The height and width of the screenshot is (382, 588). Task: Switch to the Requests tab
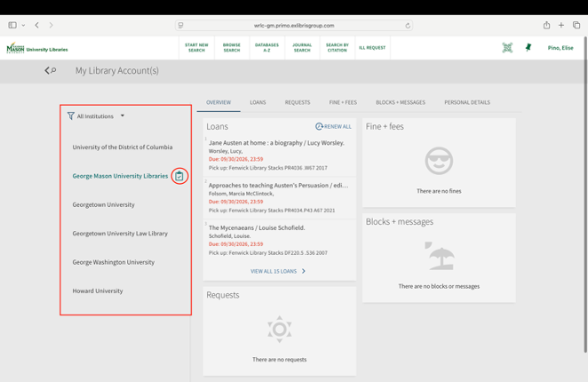point(298,102)
